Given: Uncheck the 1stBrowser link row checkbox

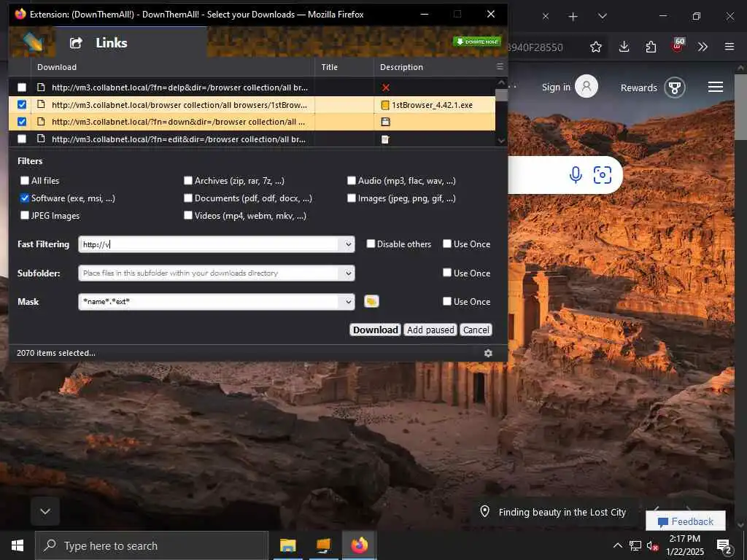Looking at the screenshot, I should click(x=22, y=105).
